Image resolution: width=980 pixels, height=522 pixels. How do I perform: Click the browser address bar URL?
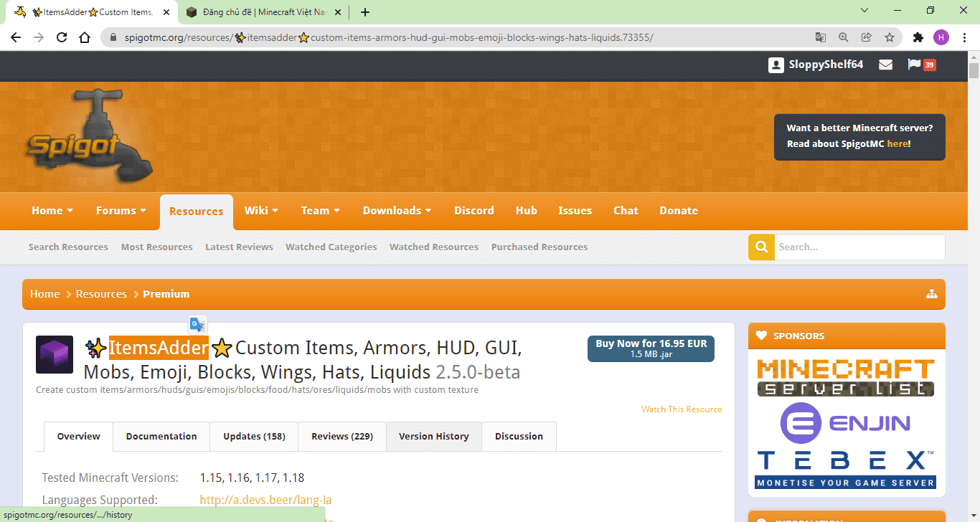389,37
